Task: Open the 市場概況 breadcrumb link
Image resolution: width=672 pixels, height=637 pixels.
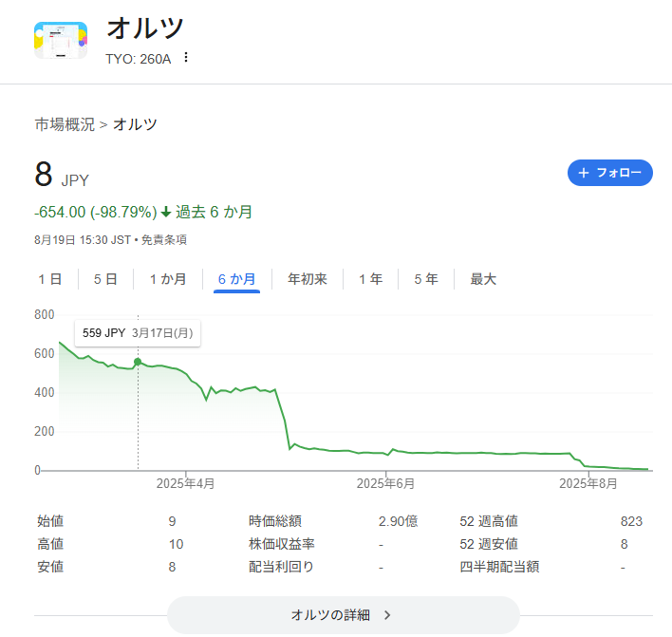Action: 65,124
